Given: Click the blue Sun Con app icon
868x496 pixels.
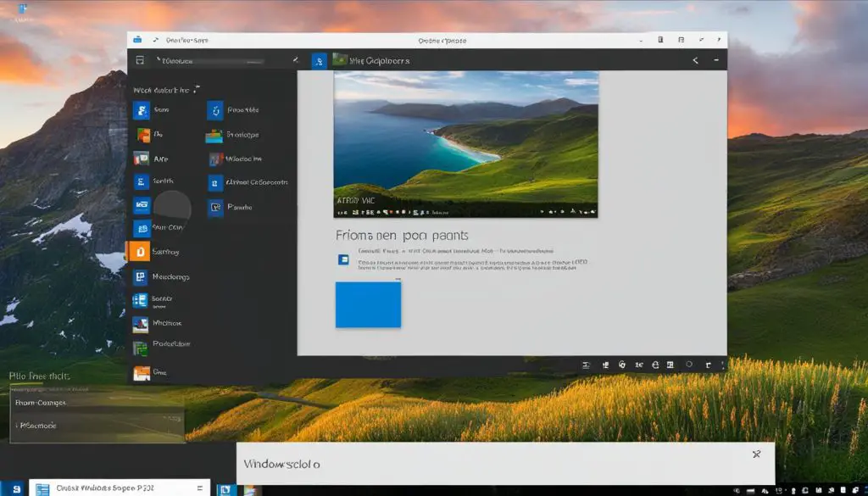Looking at the screenshot, I should point(142,228).
